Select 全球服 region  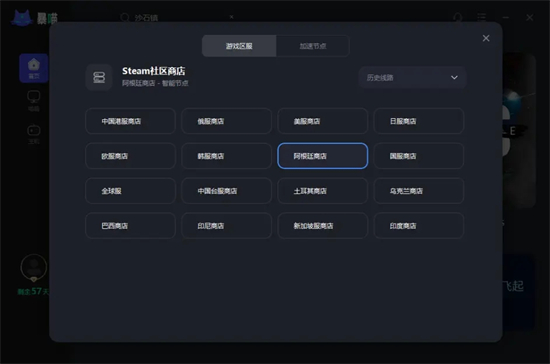point(130,191)
